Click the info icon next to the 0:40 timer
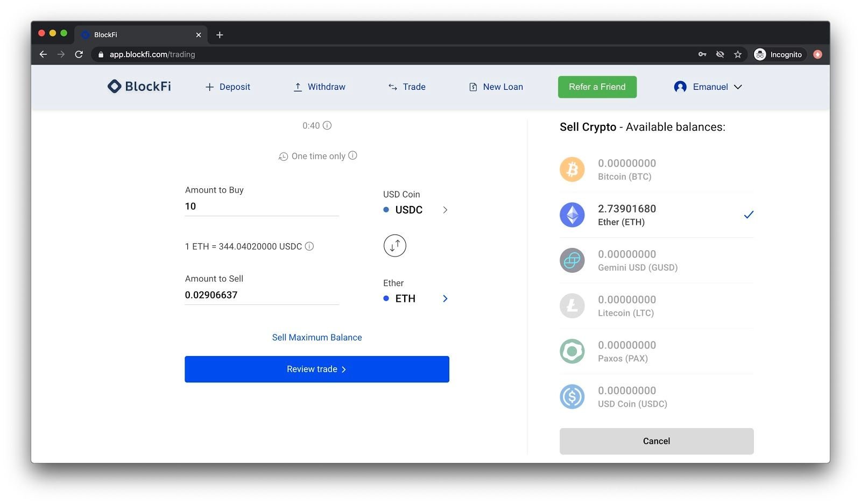 327,125
